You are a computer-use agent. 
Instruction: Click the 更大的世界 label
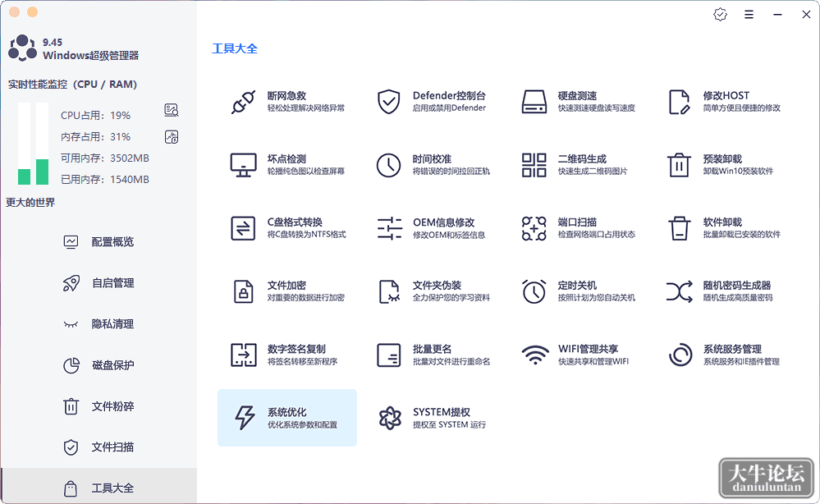coord(30,202)
